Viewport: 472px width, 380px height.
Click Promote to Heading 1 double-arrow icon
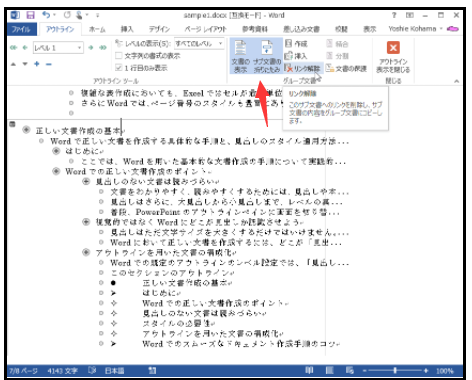click(x=13, y=48)
